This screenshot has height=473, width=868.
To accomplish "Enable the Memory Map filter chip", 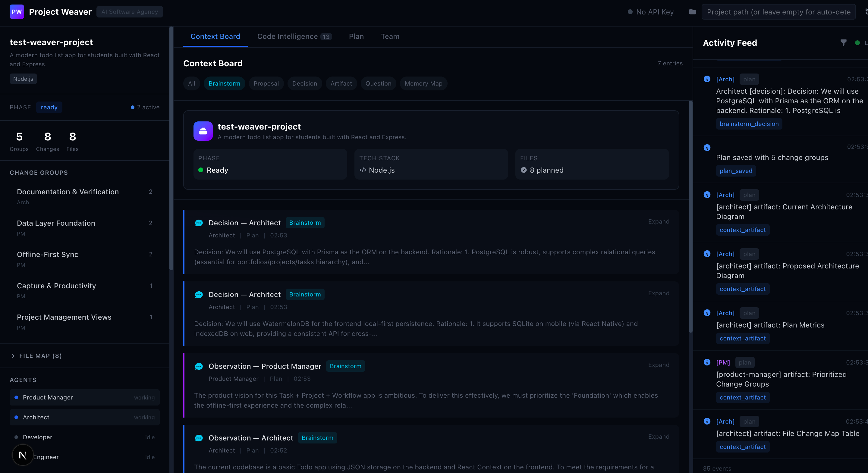I will click(423, 83).
